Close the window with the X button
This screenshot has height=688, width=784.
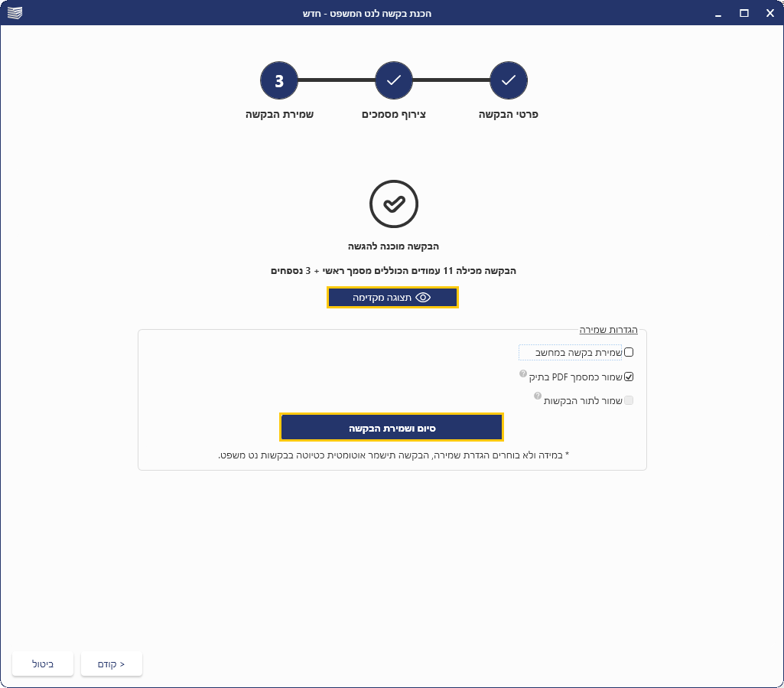click(x=769, y=13)
